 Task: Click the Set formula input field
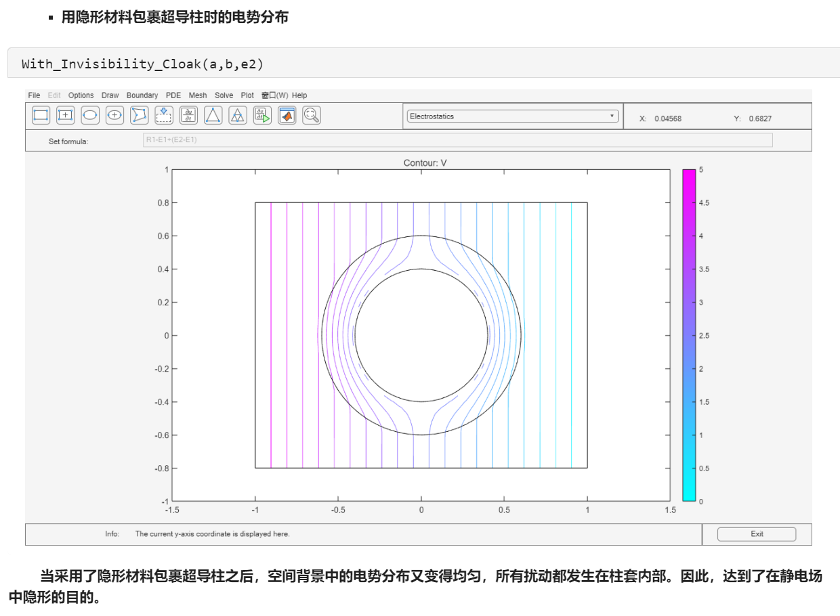[x=457, y=140]
